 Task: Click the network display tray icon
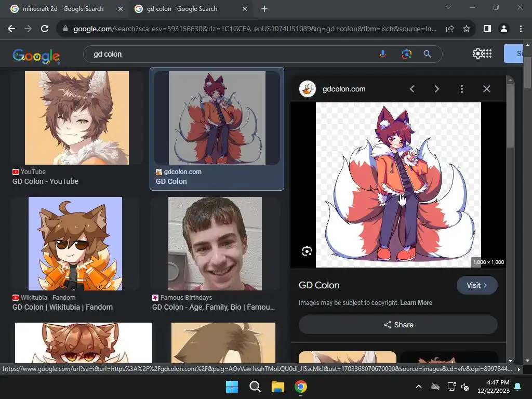(x=451, y=387)
